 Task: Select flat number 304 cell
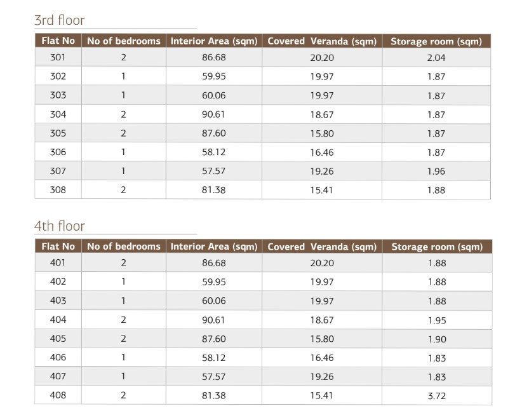click(x=58, y=114)
